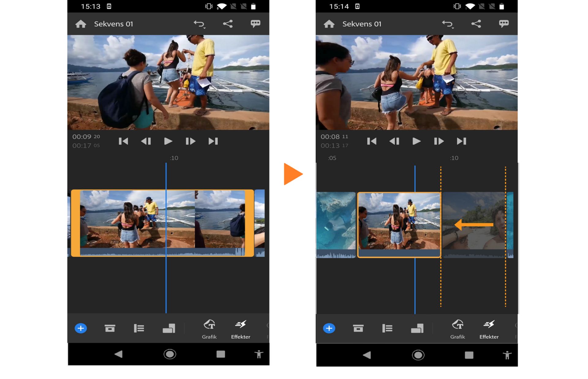
Task: Jump to next clip in right player
Action: coord(461,141)
